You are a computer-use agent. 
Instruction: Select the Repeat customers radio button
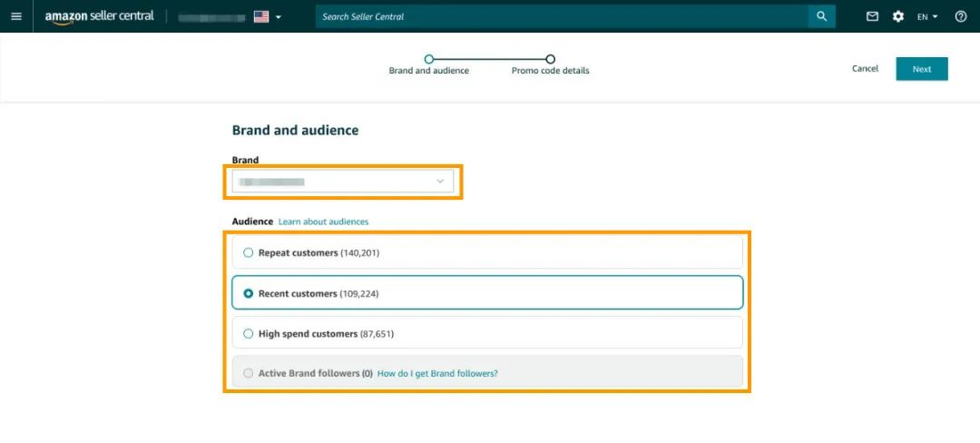[249, 252]
